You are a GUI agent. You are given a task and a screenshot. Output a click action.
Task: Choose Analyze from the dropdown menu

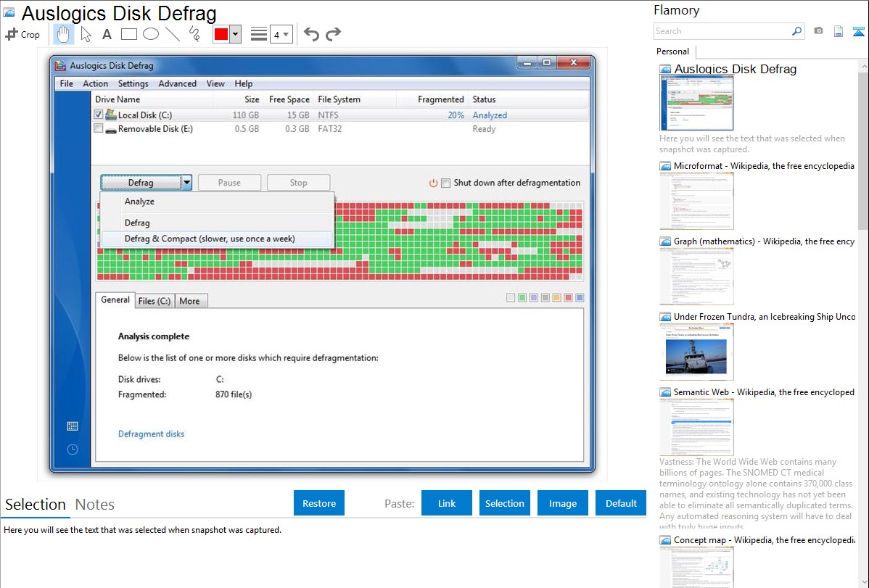pos(217,202)
